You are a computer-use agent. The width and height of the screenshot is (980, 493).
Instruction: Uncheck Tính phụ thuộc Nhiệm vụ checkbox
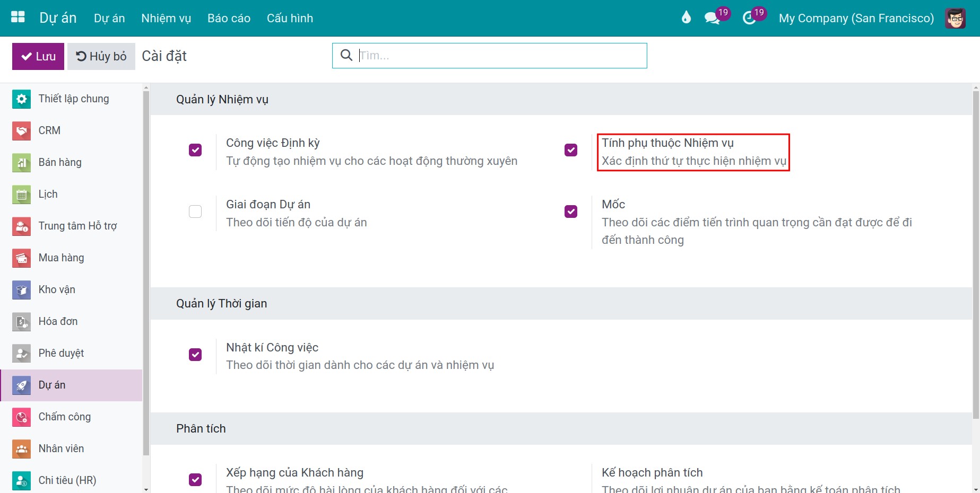571,150
